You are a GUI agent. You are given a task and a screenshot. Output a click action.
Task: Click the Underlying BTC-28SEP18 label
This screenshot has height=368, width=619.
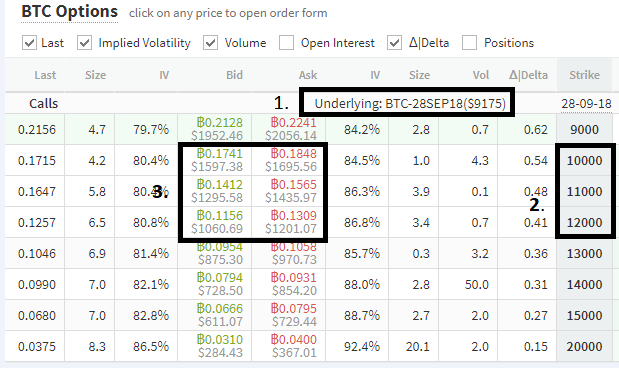(x=410, y=103)
